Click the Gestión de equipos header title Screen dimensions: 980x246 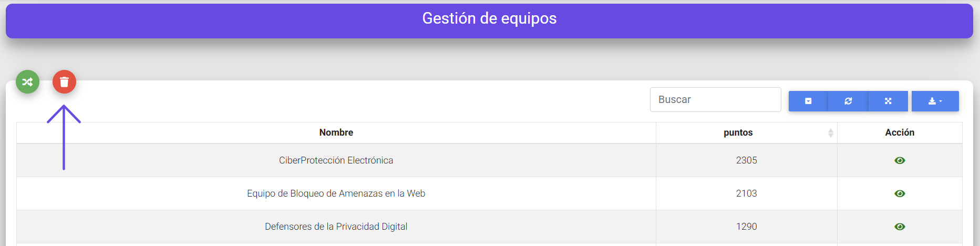click(489, 18)
